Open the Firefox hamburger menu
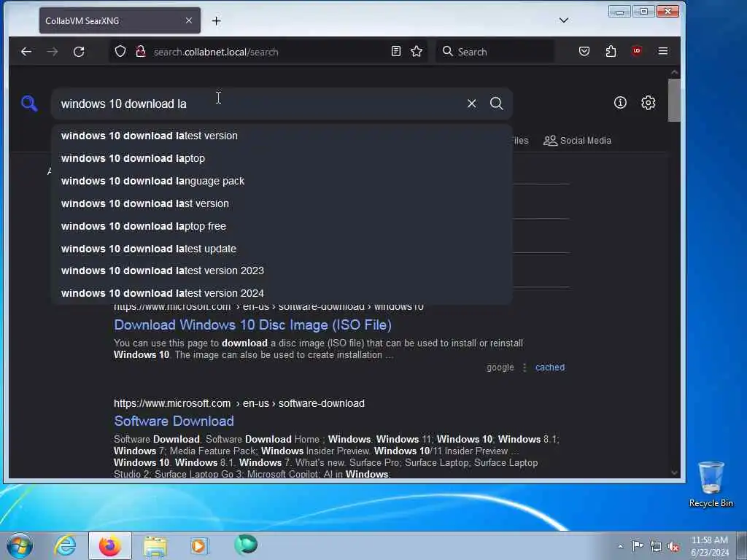Screen dimensions: 747x560 tap(662, 51)
